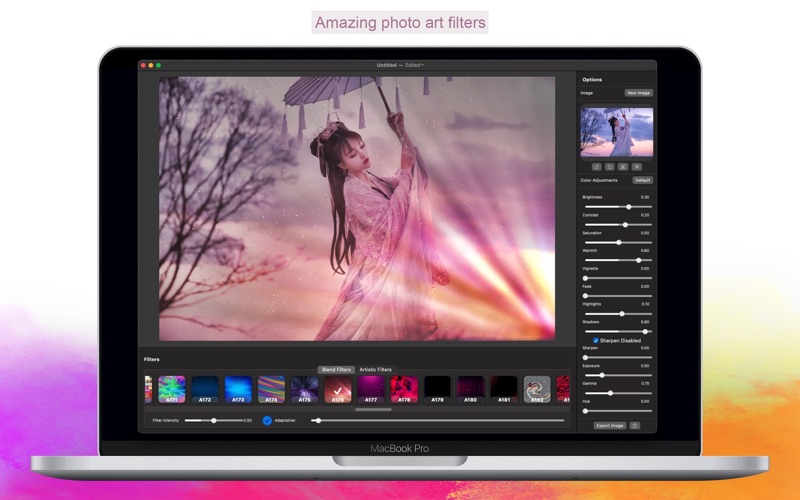Click the flip horizontal icon under preview
This screenshot has width=800, height=500.
(636, 167)
